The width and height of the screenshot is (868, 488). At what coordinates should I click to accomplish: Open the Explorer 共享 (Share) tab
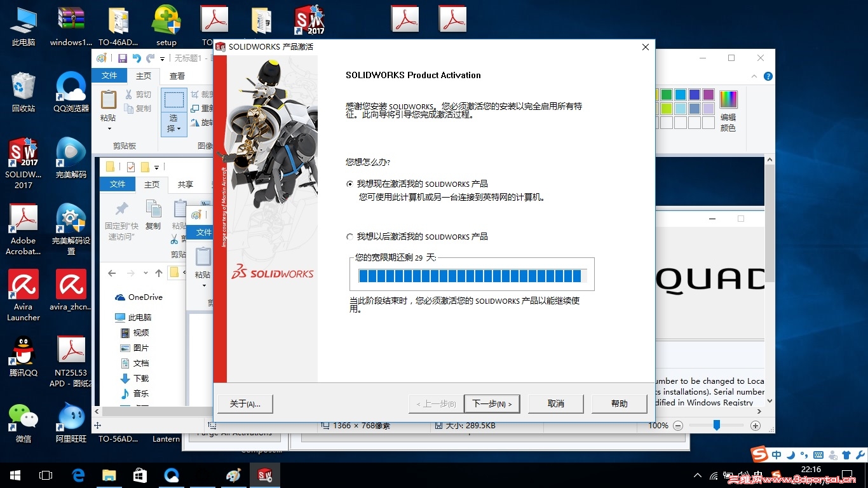pos(186,184)
